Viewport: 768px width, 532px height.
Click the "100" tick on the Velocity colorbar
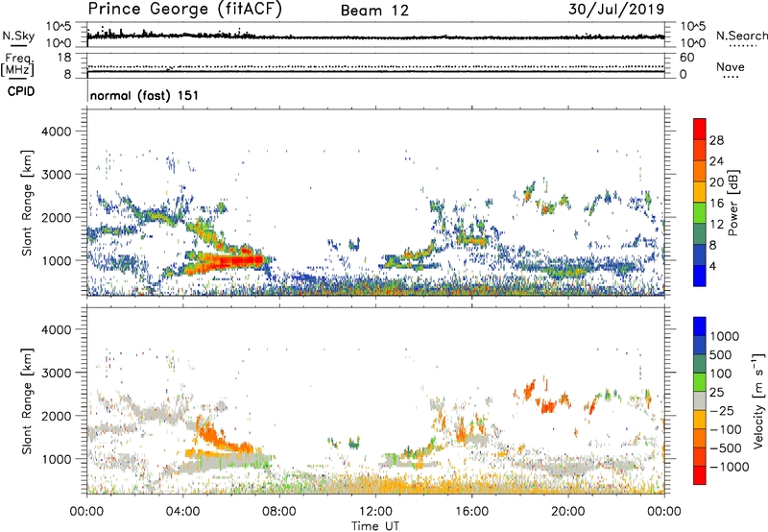pyautogui.click(x=719, y=374)
